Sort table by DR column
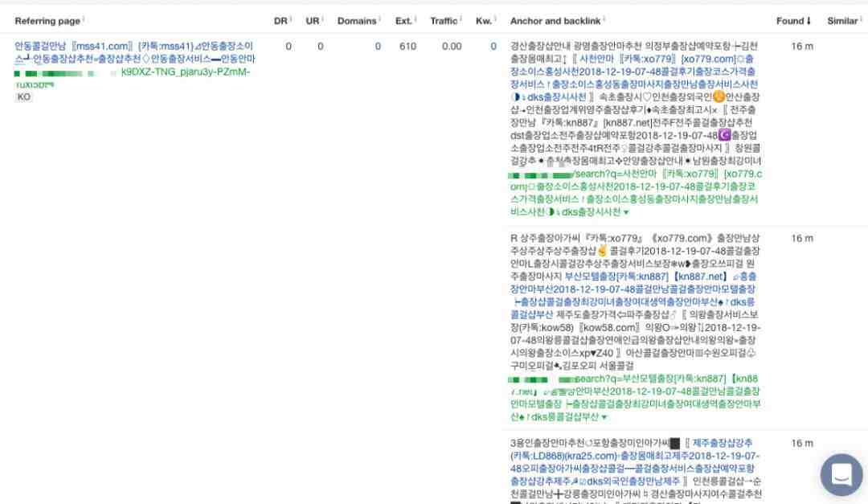This screenshot has width=868, height=504. pyautogui.click(x=280, y=21)
